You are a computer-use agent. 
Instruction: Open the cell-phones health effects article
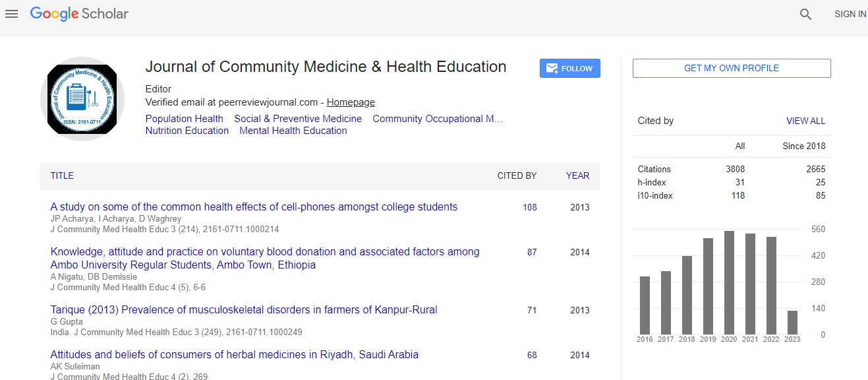[254, 207]
